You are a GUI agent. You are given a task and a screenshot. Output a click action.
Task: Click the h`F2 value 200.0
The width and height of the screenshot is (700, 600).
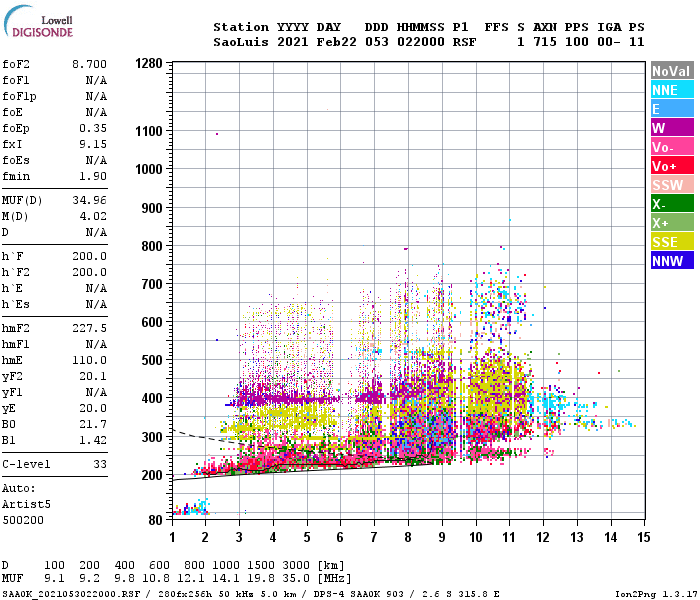90,272
